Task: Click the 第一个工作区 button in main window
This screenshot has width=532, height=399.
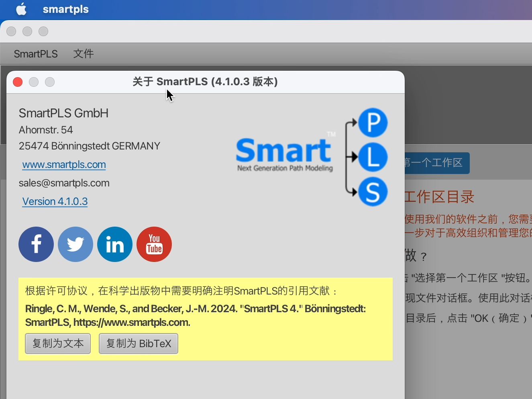Action: pos(437,163)
